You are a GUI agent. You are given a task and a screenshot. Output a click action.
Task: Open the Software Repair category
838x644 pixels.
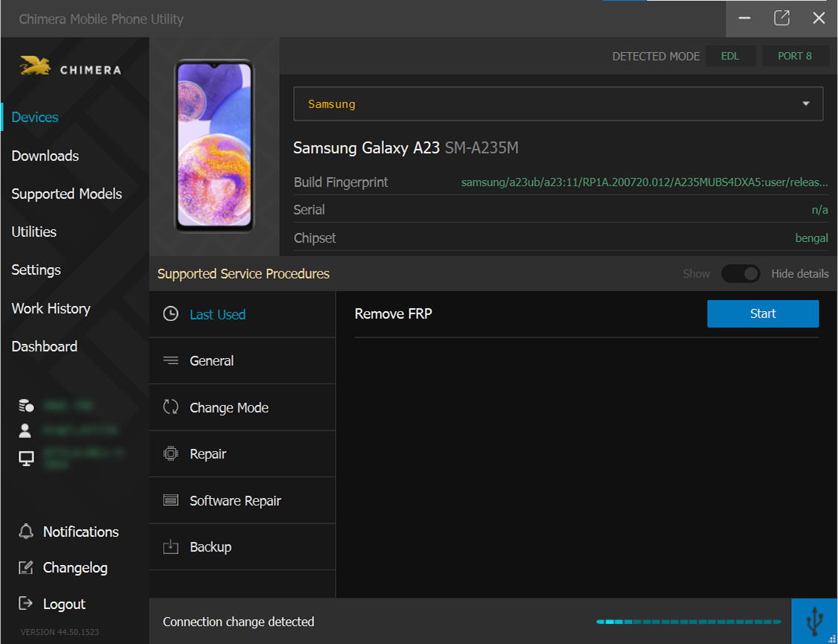click(x=235, y=501)
